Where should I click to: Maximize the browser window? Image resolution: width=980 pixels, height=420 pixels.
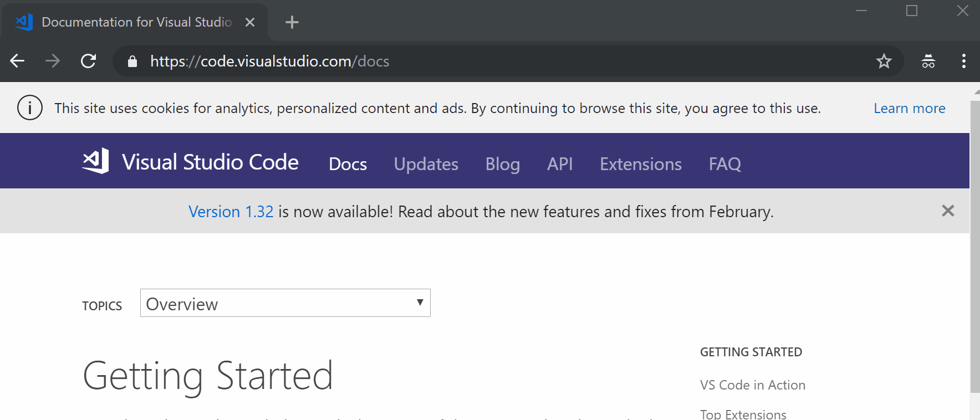tap(912, 11)
